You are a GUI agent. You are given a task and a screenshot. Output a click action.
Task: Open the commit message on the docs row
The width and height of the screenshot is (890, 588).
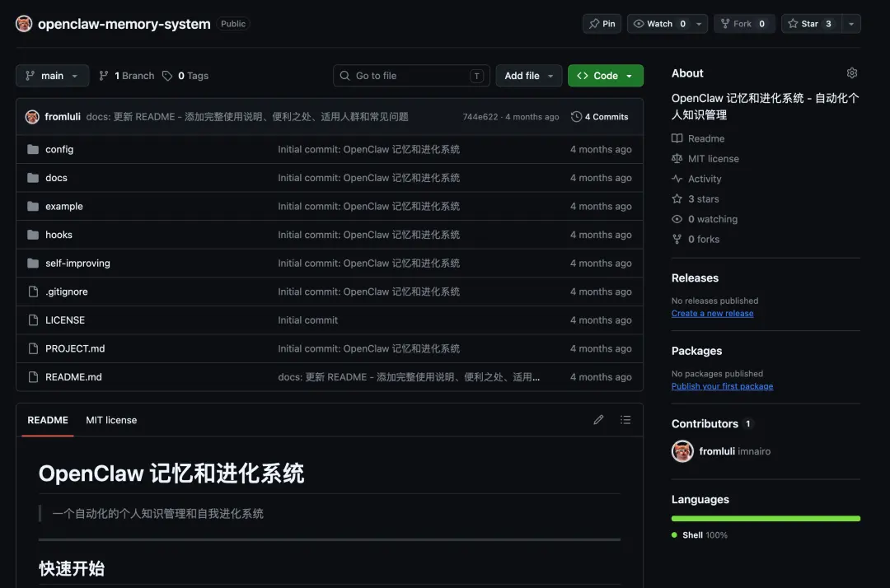pos(368,178)
